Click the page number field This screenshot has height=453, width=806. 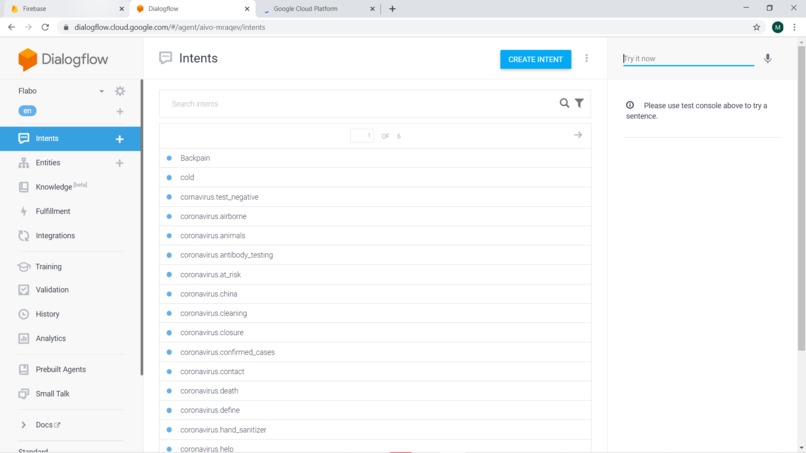point(362,136)
